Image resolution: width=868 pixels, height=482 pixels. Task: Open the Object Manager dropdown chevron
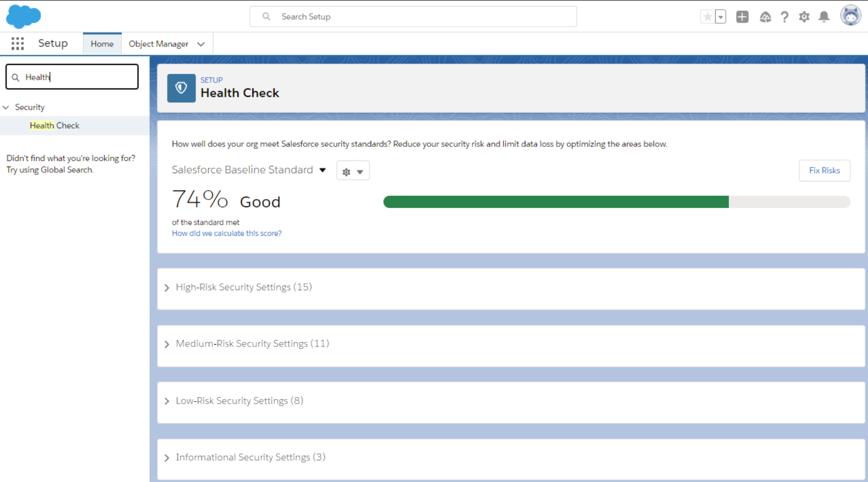click(201, 44)
